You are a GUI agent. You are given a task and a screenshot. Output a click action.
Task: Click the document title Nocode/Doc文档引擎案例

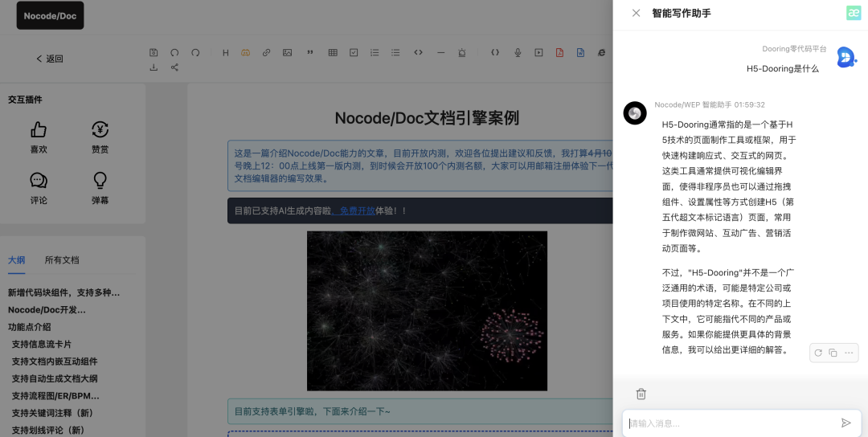[427, 118]
